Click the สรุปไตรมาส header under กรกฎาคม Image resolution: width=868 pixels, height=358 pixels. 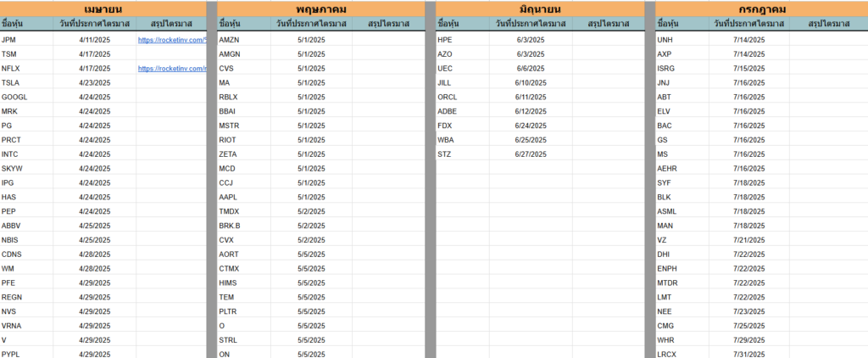pos(829,24)
